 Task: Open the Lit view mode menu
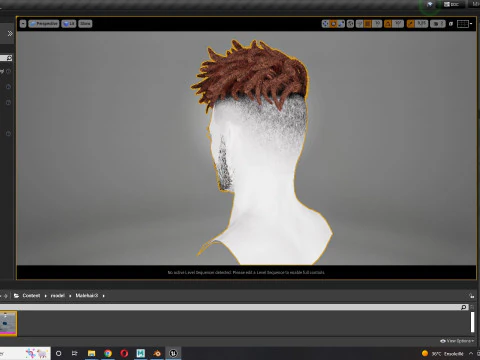pos(69,24)
